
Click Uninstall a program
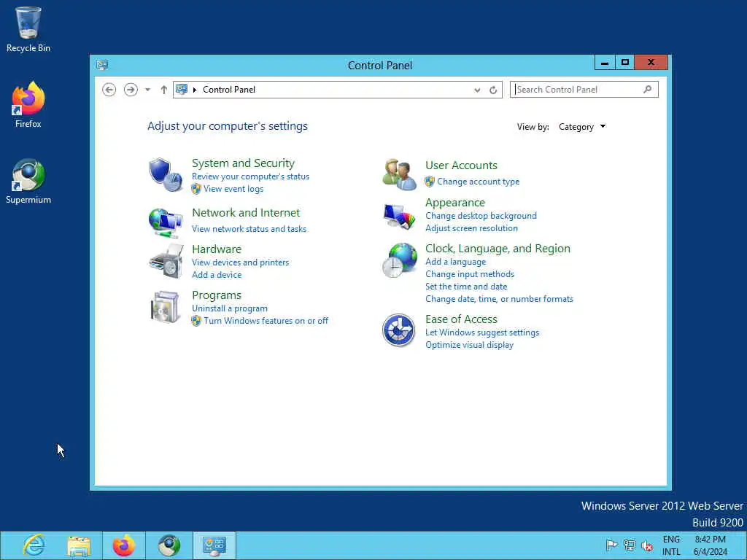[230, 308]
